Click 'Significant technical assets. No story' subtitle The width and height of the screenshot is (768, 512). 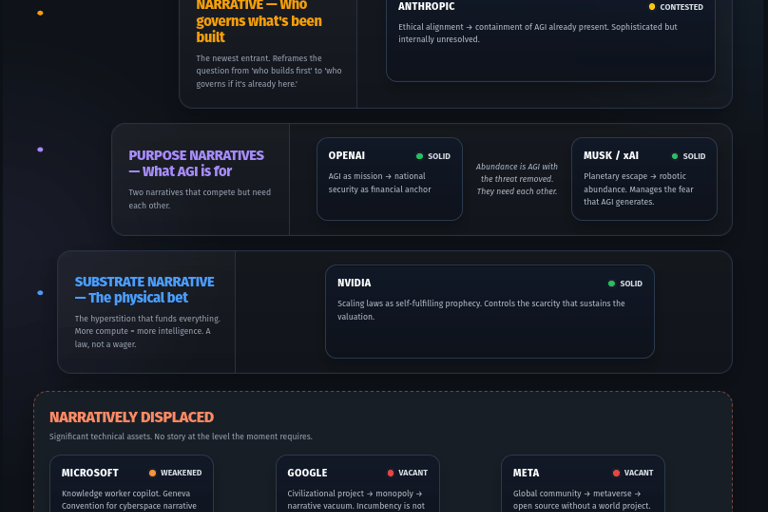[x=181, y=436]
